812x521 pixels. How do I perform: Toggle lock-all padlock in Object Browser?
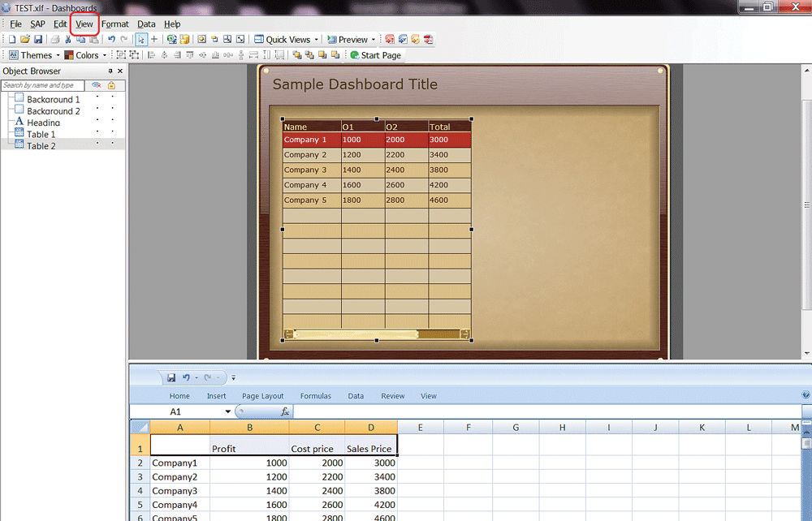pyautogui.click(x=111, y=85)
